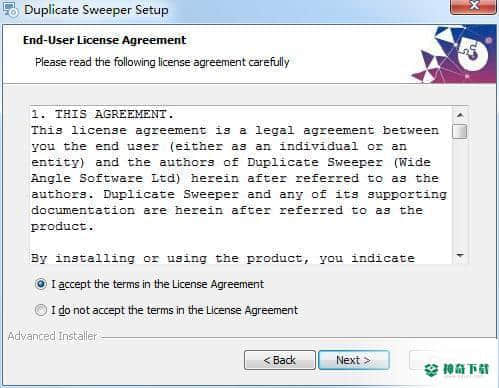Click the license scrollbar thumb

tap(460, 131)
